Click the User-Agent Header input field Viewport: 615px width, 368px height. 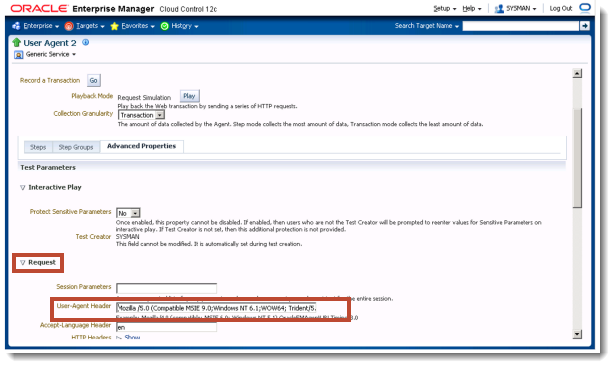coord(216,308)
